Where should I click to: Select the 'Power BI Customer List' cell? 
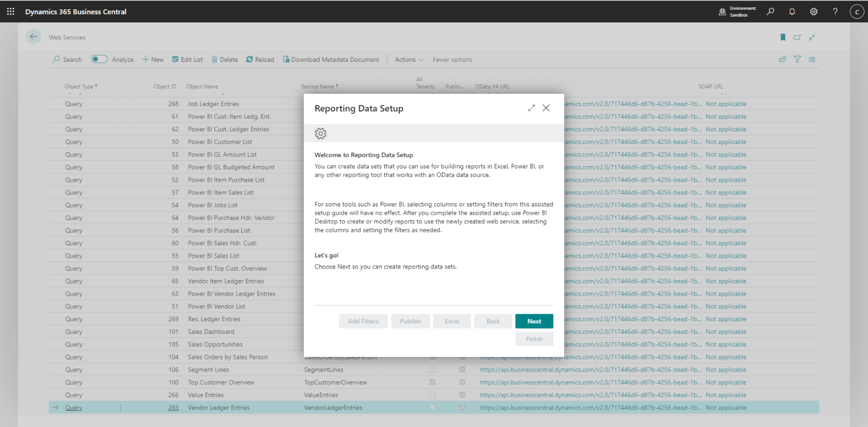pos(220,142)
